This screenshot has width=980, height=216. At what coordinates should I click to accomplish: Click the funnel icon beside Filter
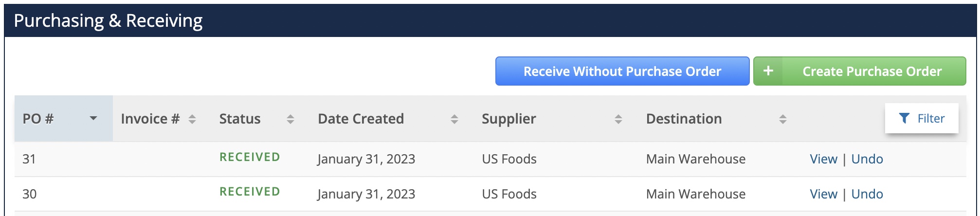click(904, 118)
